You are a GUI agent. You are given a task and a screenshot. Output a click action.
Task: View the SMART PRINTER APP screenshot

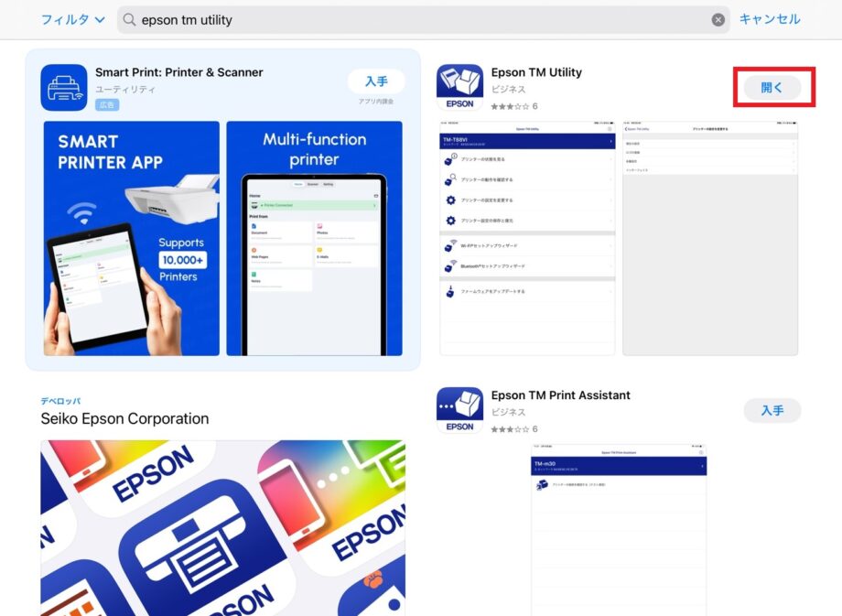(131, 238)
